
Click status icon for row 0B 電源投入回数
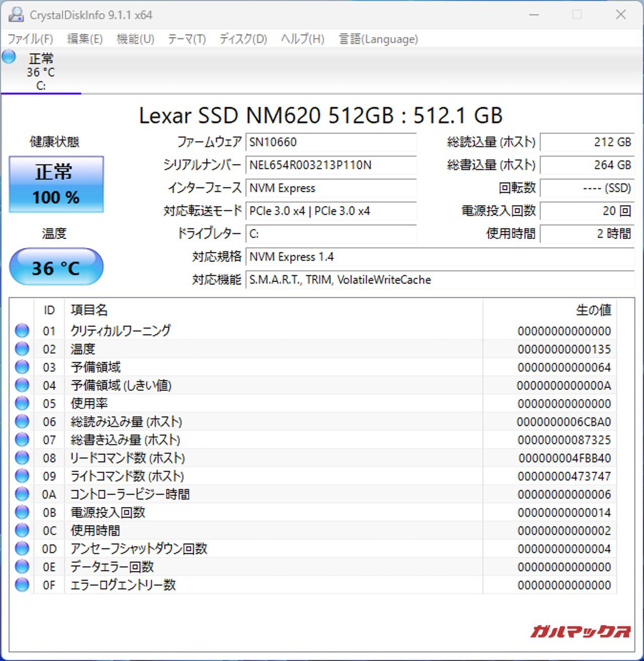(x=22, y=512)
